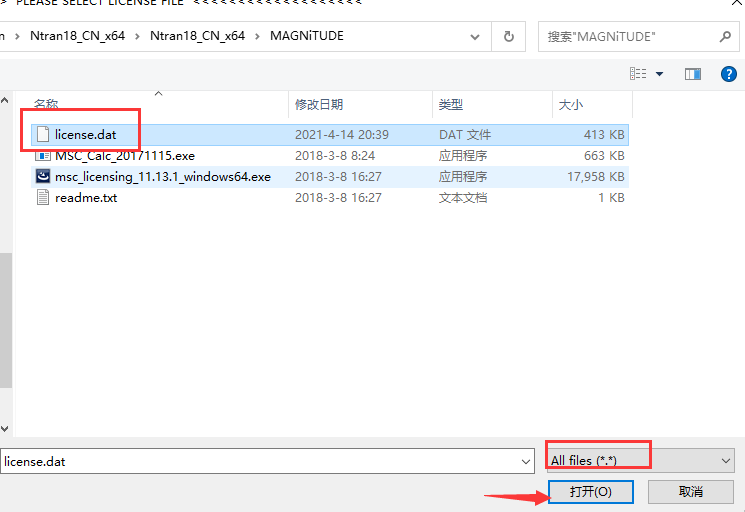This screenshot has height=512, width=745.
Task: Toggle the preview pane icon
Action: point(693,74)
